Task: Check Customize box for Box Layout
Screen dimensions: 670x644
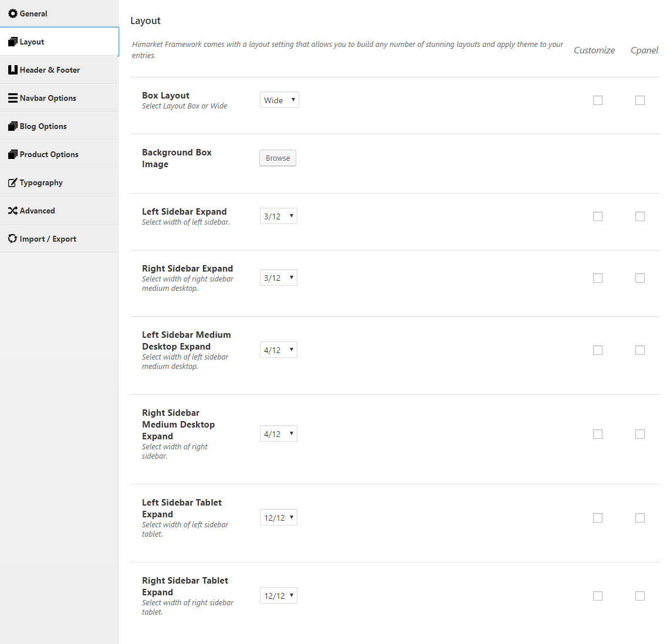Action: pos(598,100)
